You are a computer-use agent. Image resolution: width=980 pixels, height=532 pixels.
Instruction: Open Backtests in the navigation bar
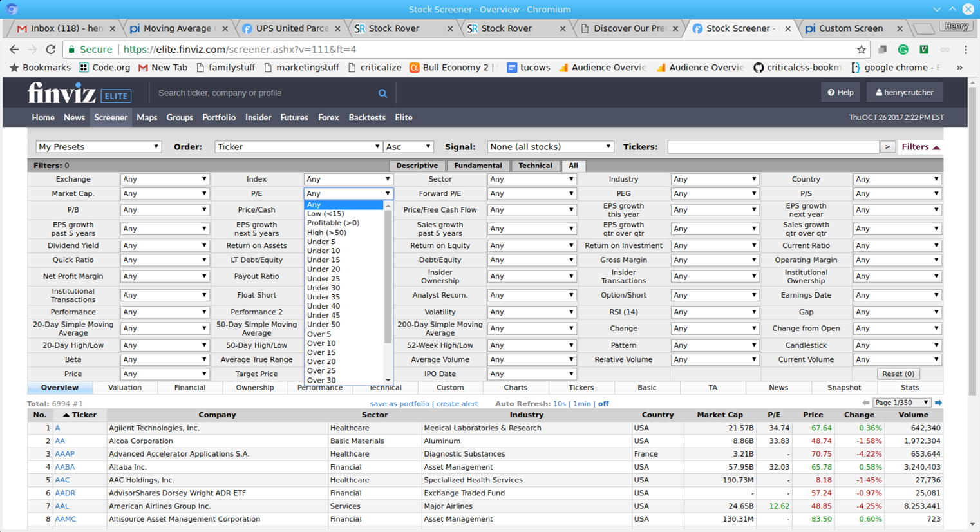(367, 117)
